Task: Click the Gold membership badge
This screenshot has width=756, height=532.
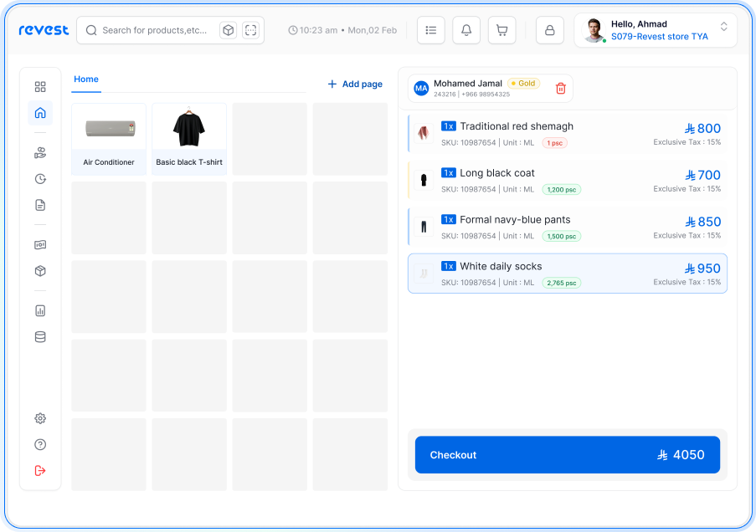Action: (x=523, y=84)
